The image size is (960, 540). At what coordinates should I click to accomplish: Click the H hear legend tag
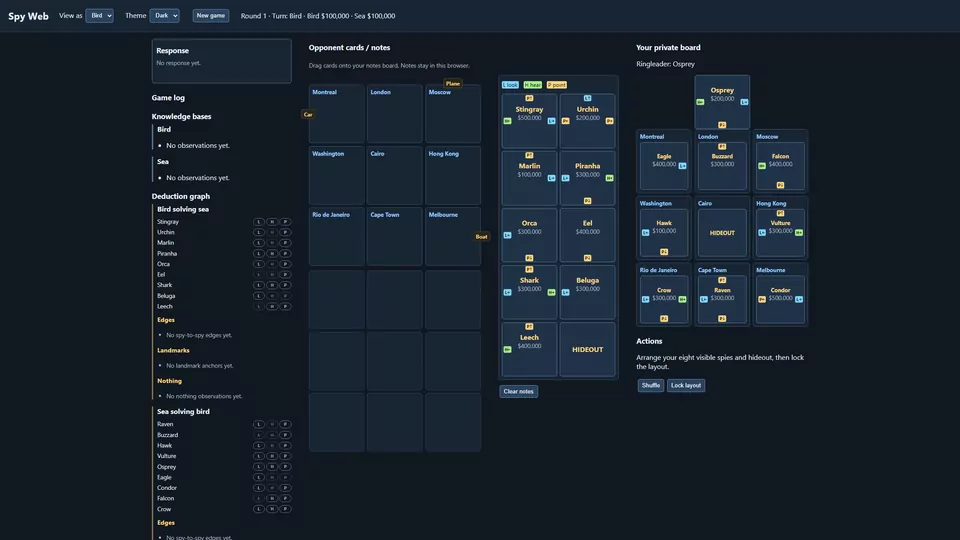(x=533, y=85)
